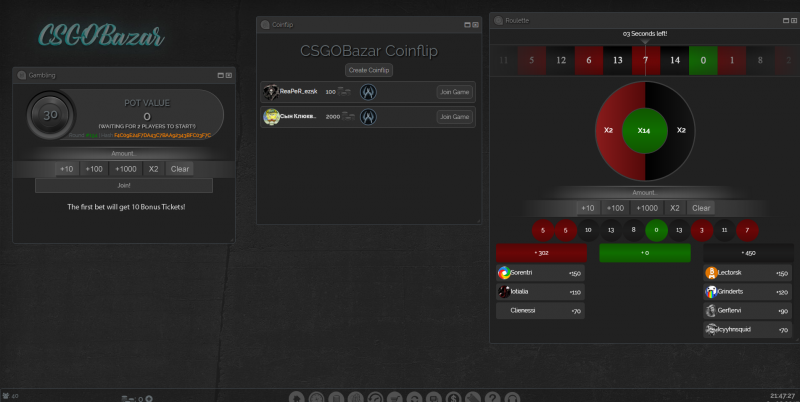
Task: Click Lectorsk's bitcoin avatar in black bets
Action: click(711, 273)
